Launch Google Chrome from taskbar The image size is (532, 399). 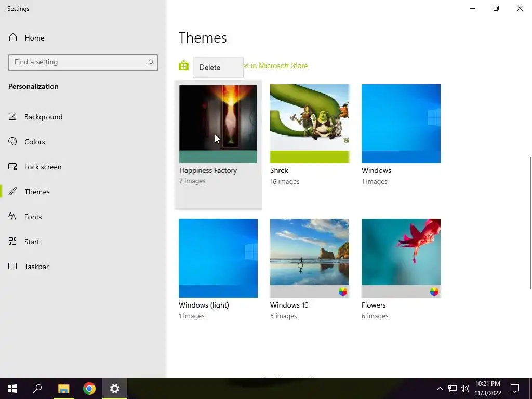pyautogui.click(x=89, y=389)
